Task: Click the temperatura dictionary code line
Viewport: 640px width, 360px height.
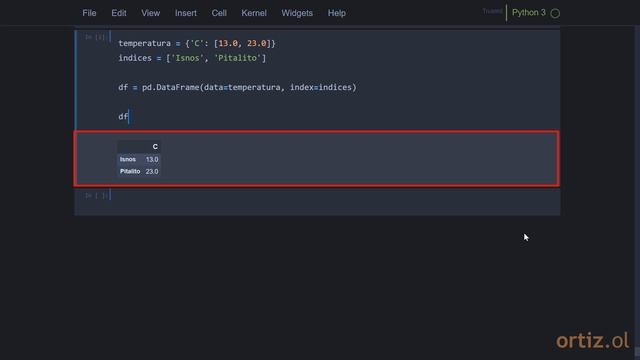Action: click(x=197, y=43)
